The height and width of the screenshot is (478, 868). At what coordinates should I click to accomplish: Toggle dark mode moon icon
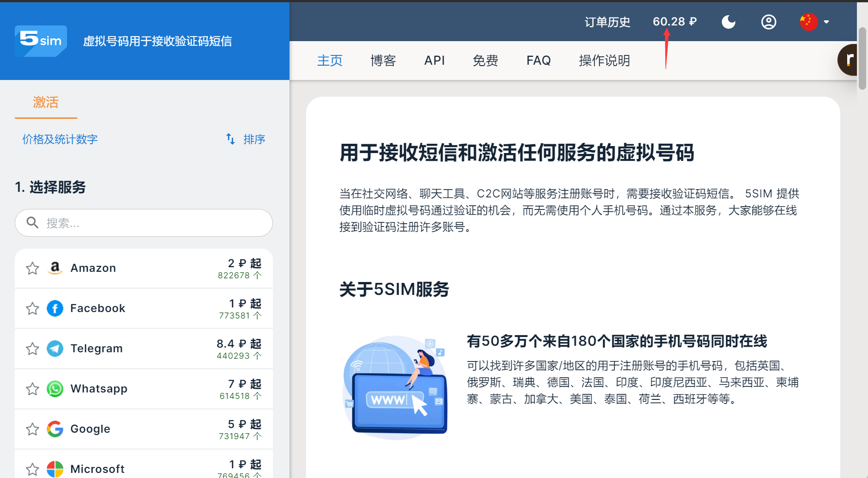[x=728, y=22]
